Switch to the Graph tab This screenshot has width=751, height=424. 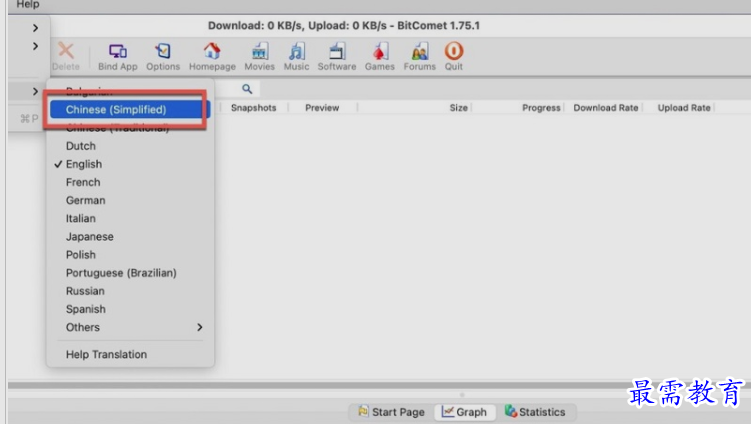click(464, 412)
